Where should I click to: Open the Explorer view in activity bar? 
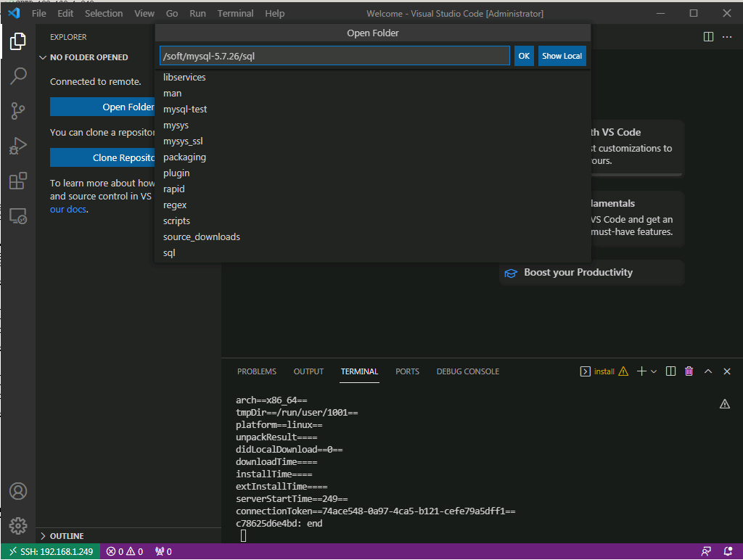(x=18, y=41)
